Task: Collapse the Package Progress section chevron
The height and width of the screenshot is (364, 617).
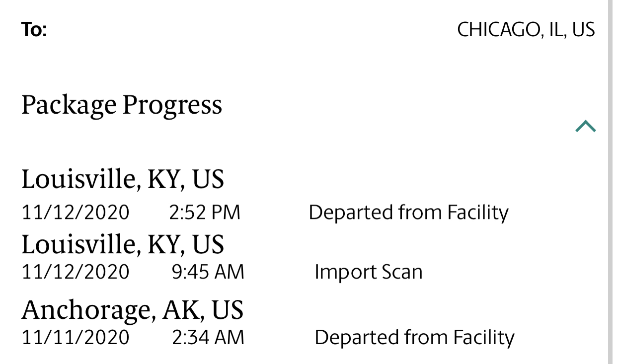Action: [x=585, y=127]
